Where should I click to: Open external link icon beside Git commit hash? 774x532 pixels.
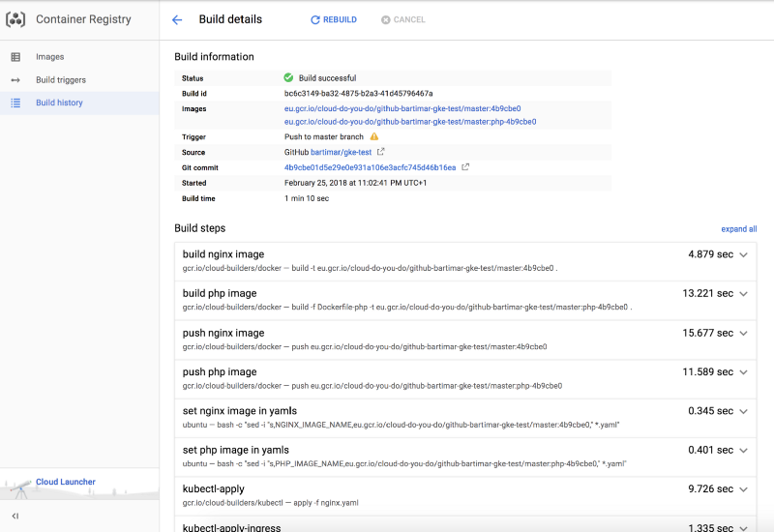[465, 167]
